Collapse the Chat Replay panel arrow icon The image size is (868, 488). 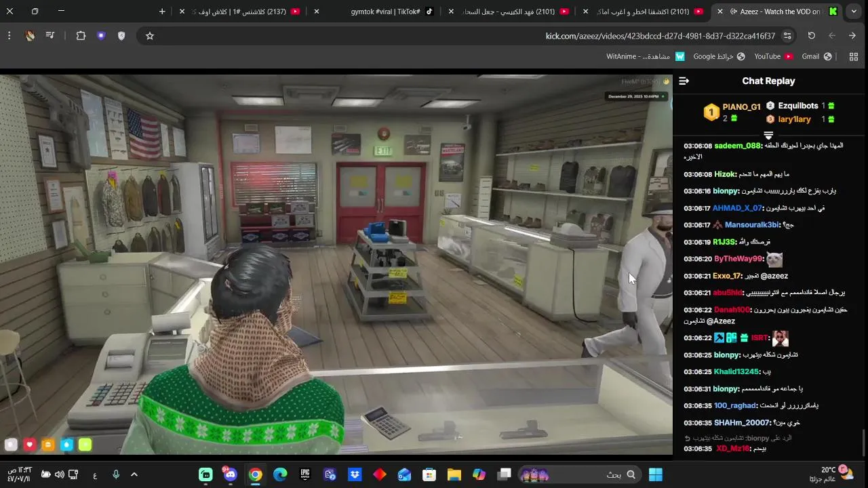point(684,81)
